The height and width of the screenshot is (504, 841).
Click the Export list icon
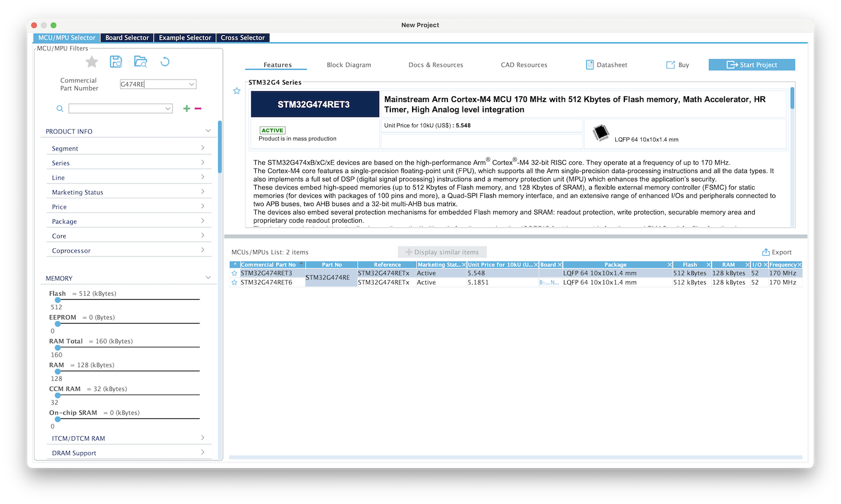(x=766, y=252)
